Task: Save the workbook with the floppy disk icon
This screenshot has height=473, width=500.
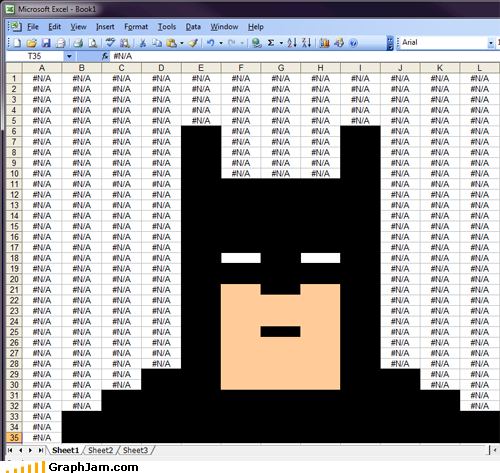Action: click(46, 43)
